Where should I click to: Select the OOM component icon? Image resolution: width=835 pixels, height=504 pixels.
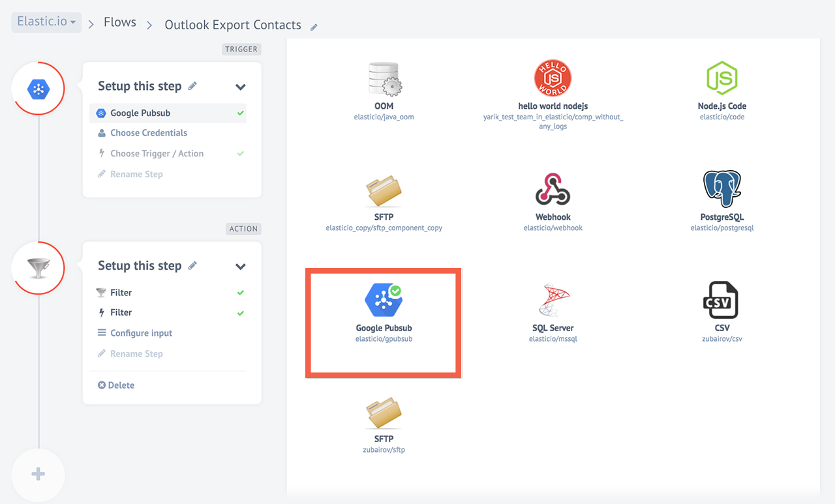(384, 78)
